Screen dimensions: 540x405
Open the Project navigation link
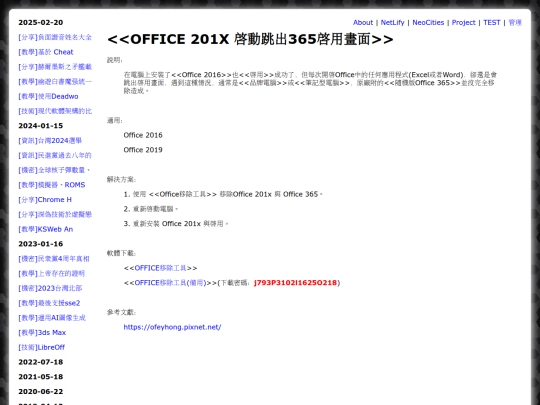(463, 22)
